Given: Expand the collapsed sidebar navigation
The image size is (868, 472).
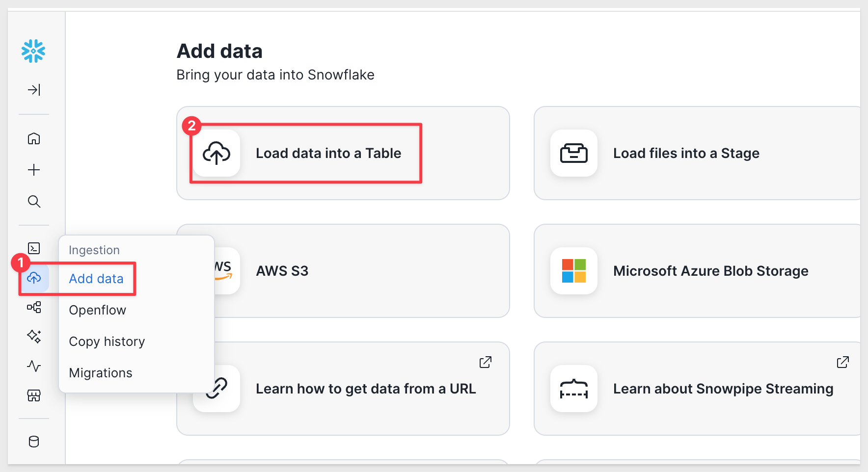Looking at the screenshot, I should tap(34, 90).
